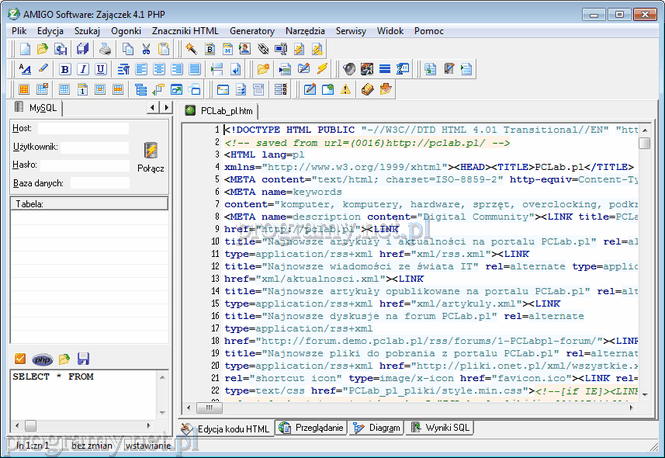Image resolution: width=665 pixels, height=458 pixels.
Task: Click the Italic formatting icon
Action: [x=83, y=69]
